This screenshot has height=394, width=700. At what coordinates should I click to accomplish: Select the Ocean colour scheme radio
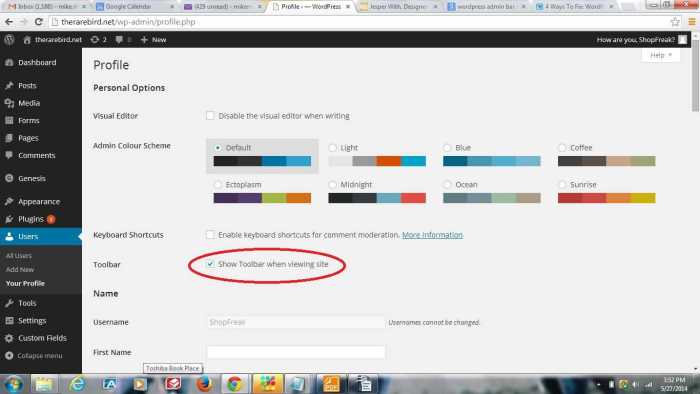[x=447, y=184]
